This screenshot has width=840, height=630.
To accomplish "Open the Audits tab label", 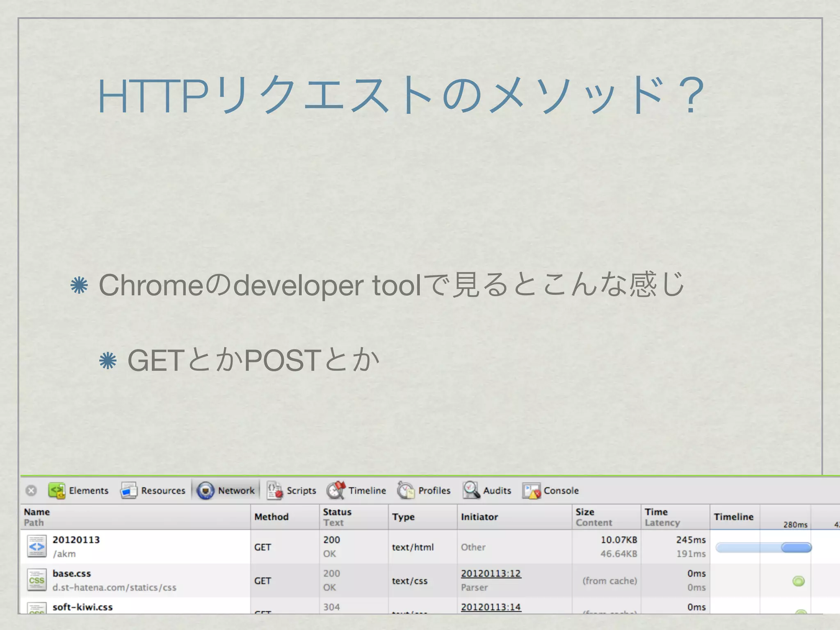I will (497, 491).
